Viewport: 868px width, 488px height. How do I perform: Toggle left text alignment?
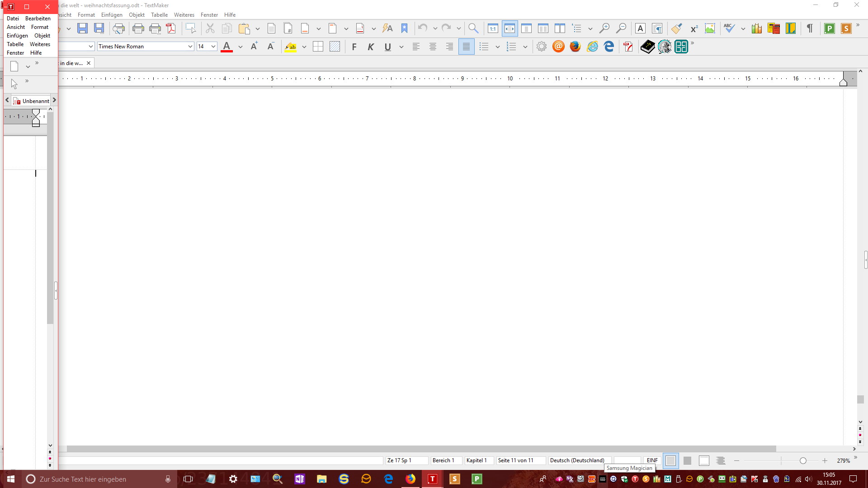coord(415,47)
